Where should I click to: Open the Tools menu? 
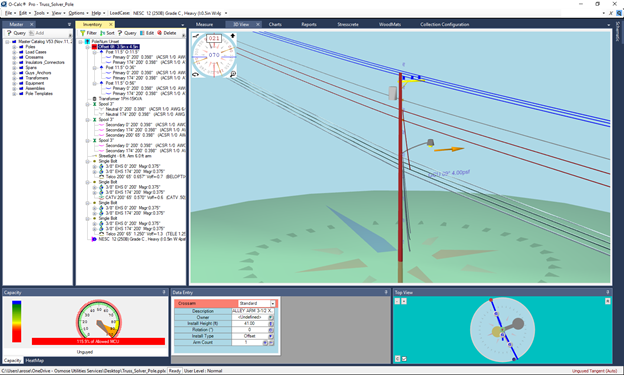point(39,13)
